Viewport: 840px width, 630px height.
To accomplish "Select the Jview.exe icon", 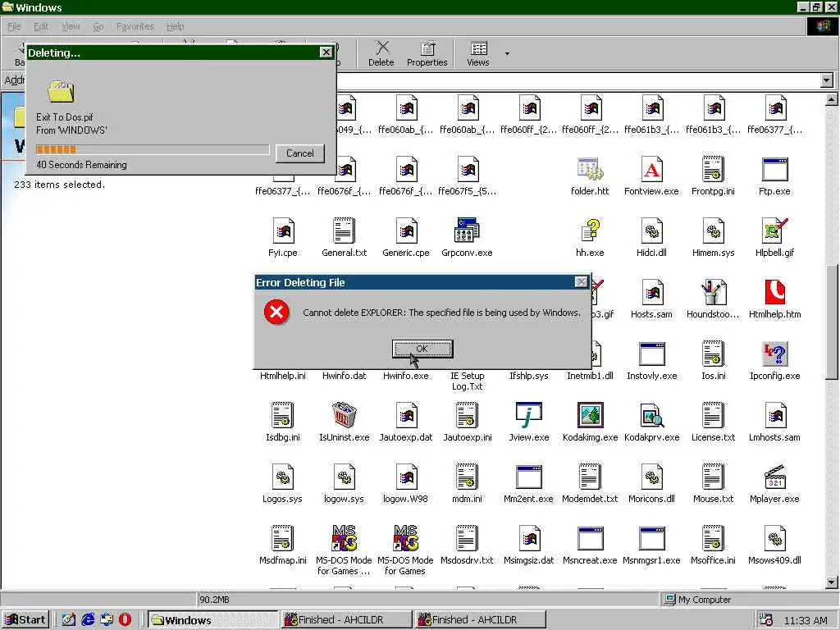I will 529,415.
